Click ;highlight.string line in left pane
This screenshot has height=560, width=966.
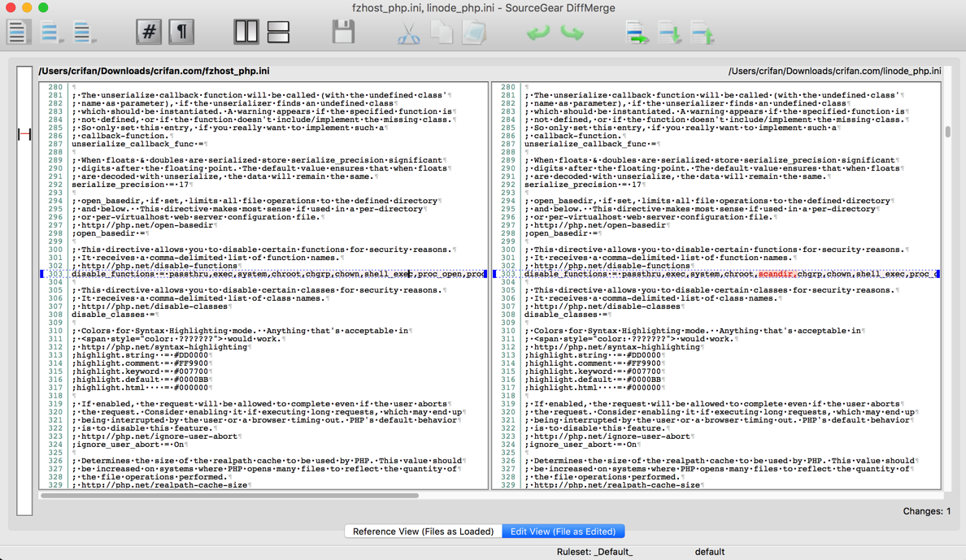(x=141, y=355)
